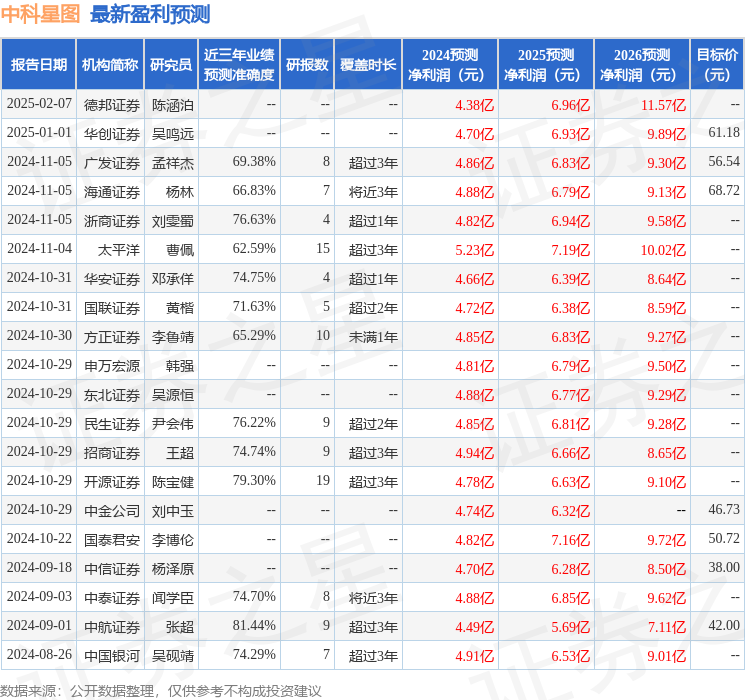Click the 覆盖时长 column header
Screen dimensions: 745x700
click(x=368, y=65)
